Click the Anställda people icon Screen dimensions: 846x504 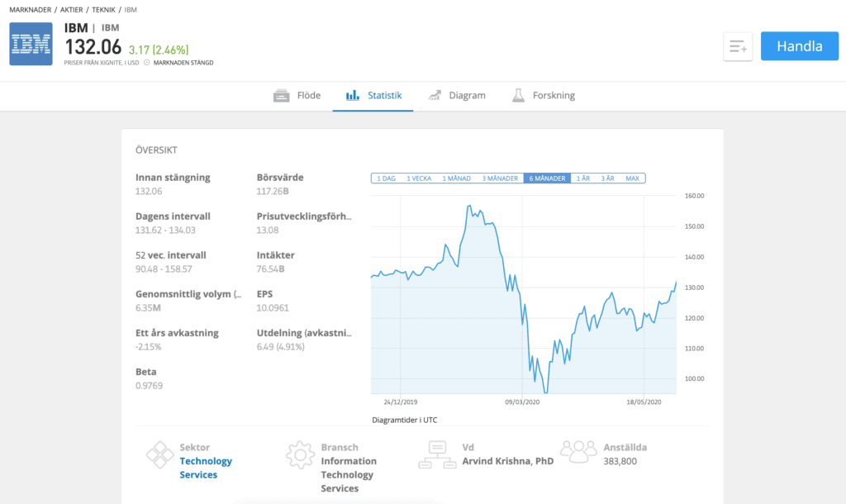(578, 452)
